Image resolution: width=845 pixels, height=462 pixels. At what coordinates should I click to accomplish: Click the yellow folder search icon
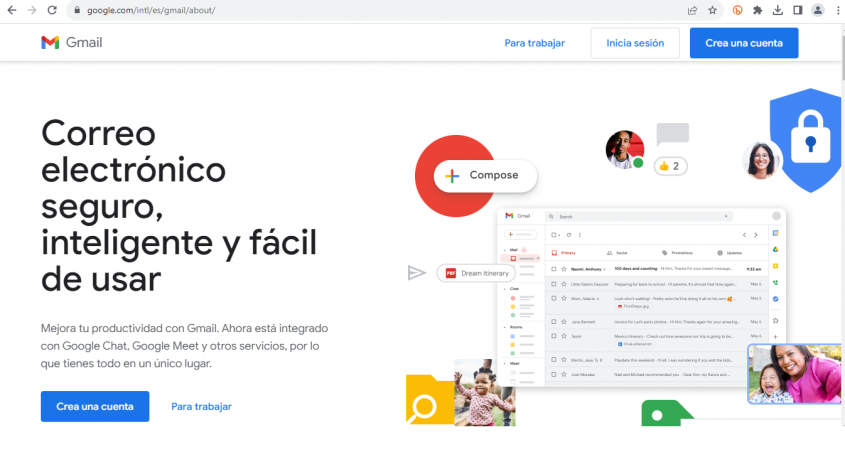(x=430, y=400)
